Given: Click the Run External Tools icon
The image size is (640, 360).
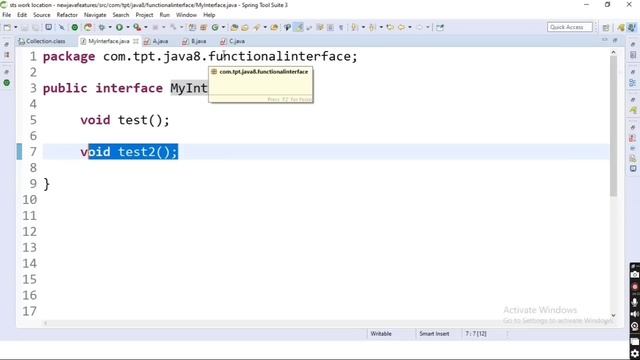Looking at the screenshot, I should click(137, 27).
